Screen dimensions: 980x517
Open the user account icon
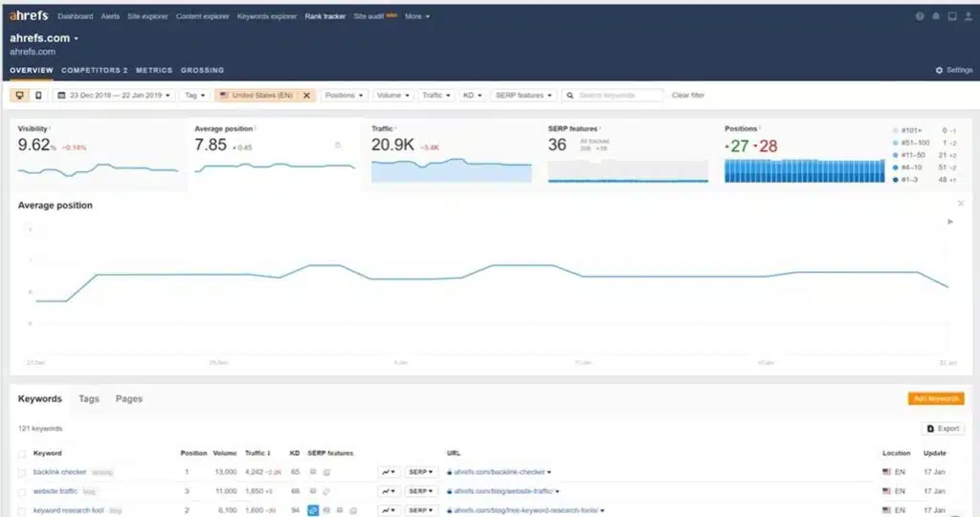coord(969,16)
